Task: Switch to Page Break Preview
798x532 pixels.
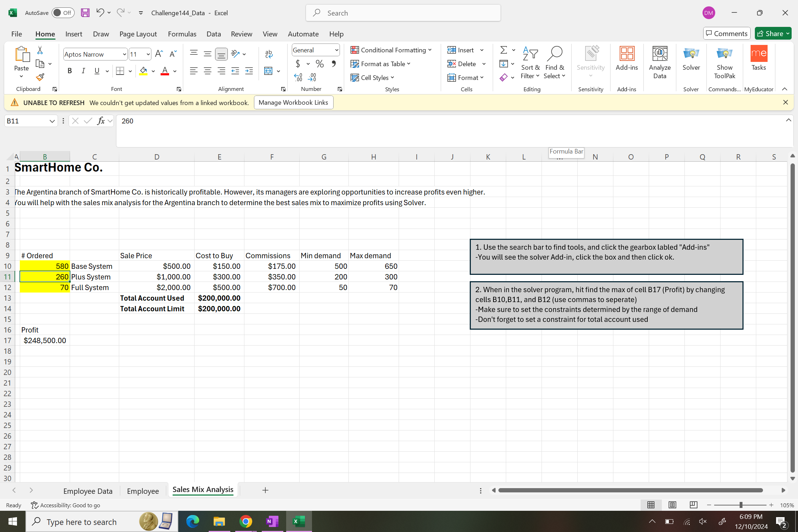Action: pos(693,505)
